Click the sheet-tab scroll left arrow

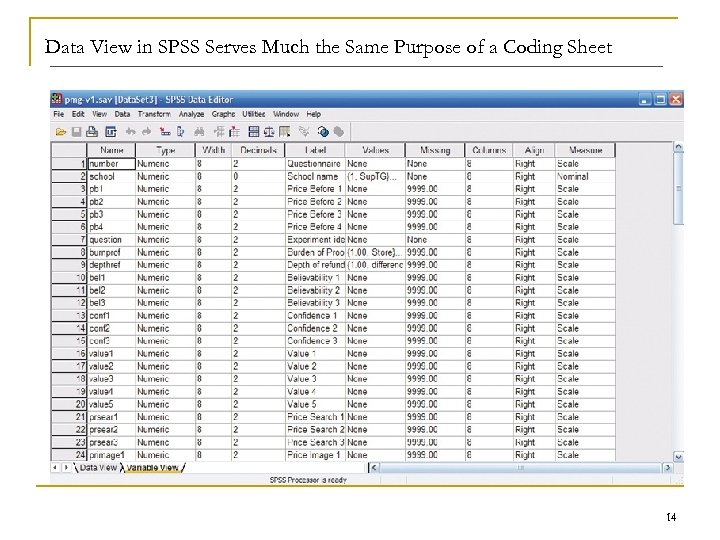[x=55, y=467]
